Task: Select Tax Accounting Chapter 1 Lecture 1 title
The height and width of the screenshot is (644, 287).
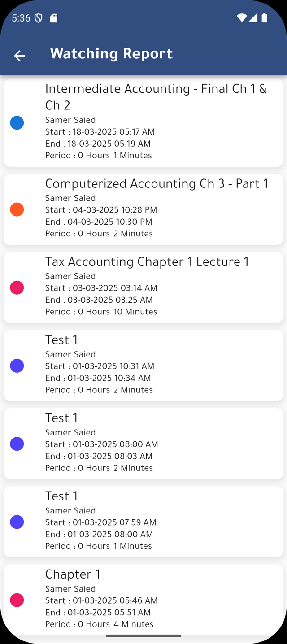Action: pyautogui.click(x=147, y=262)
